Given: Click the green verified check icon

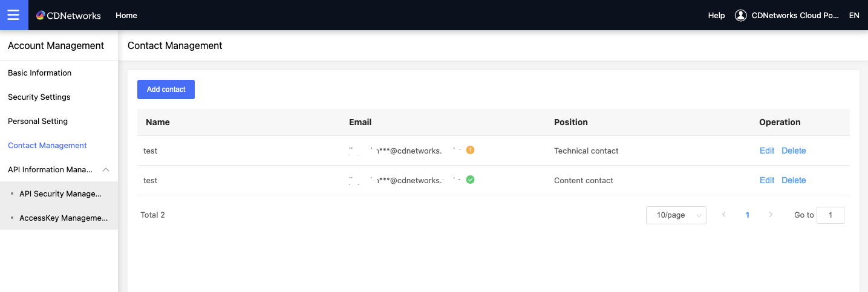Looking at the screenshot, I should tap(470, 180).
